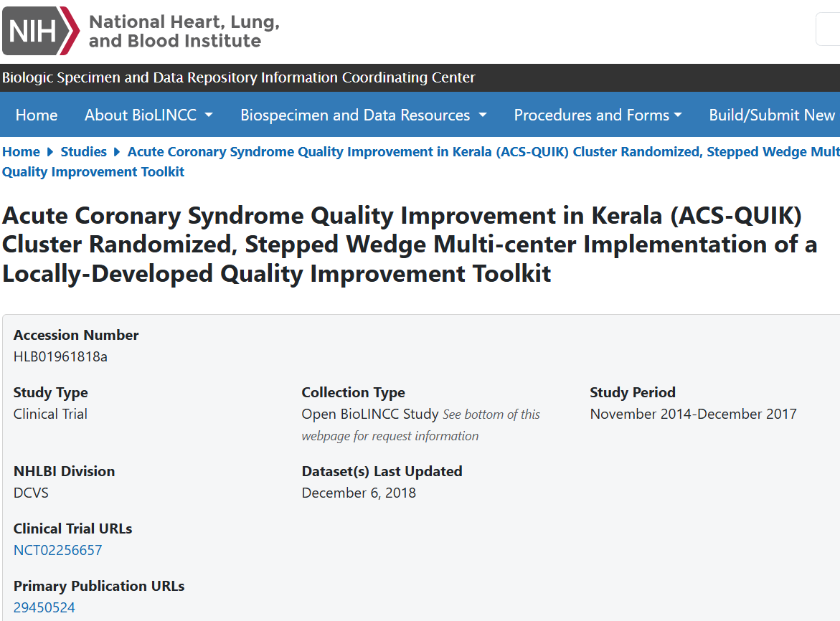The image size is (840, 621).
Task: Expand Biospecimen and Data Resources caret
Action: tap(483, 115)
